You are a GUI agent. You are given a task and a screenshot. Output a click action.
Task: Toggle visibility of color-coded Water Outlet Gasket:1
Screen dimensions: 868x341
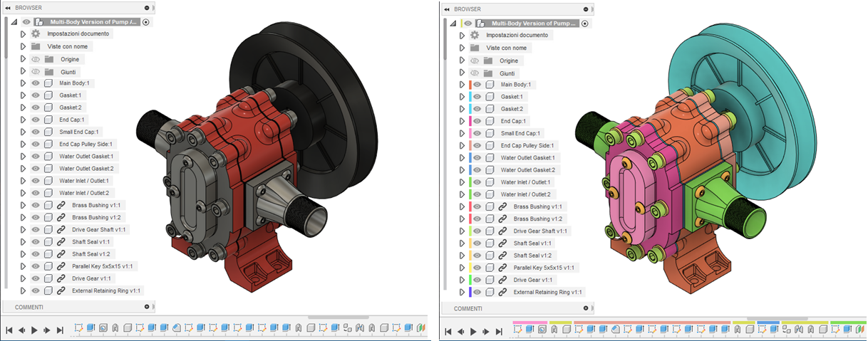477,158
